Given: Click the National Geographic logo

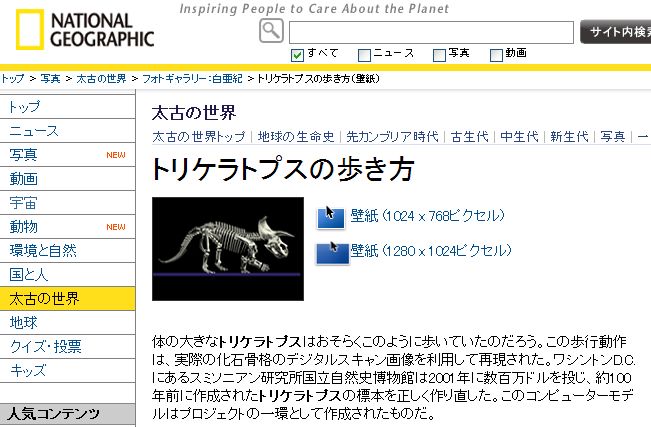Looking at the screenshot, I should pyautogui.click(x=85, y=29).
